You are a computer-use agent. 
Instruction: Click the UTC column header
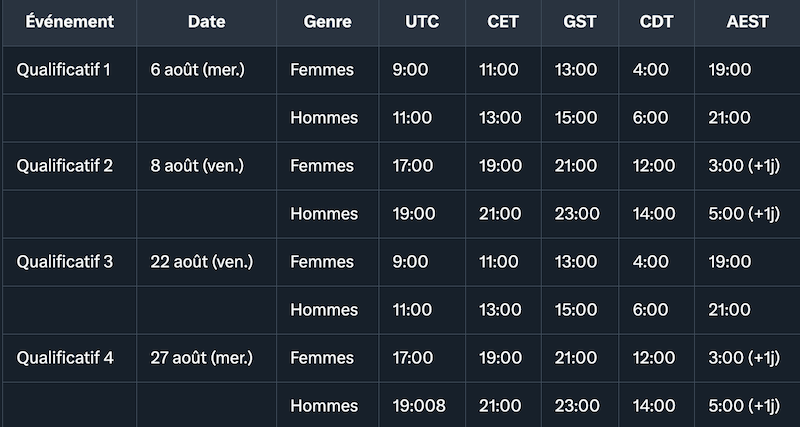422,22
